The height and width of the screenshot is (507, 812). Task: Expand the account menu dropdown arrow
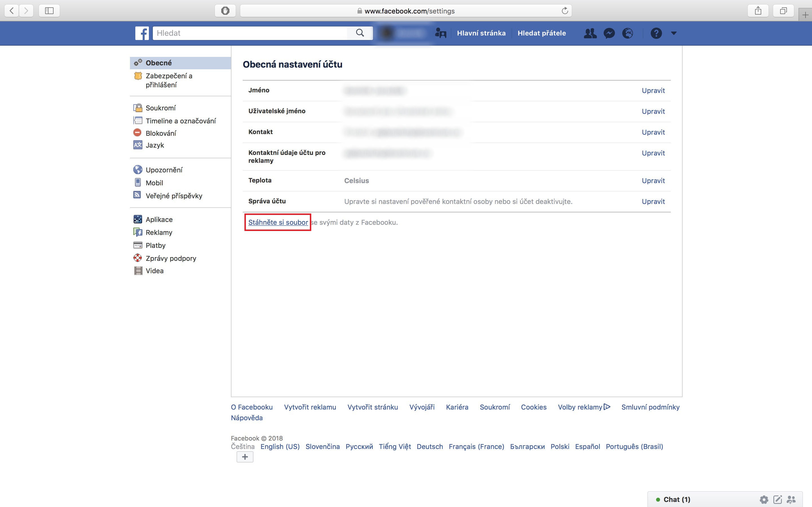[x=674, y=33]
